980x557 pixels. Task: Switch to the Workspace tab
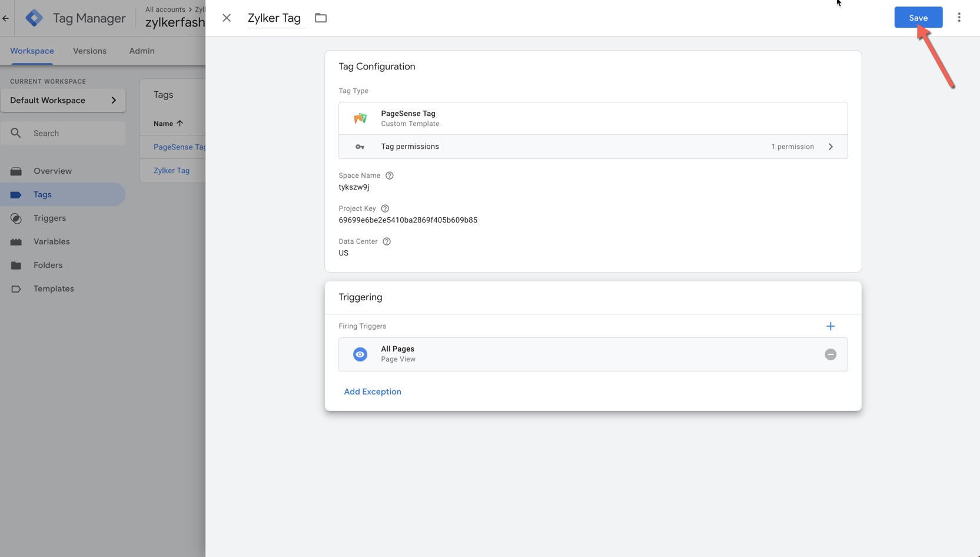click(32, 51)
